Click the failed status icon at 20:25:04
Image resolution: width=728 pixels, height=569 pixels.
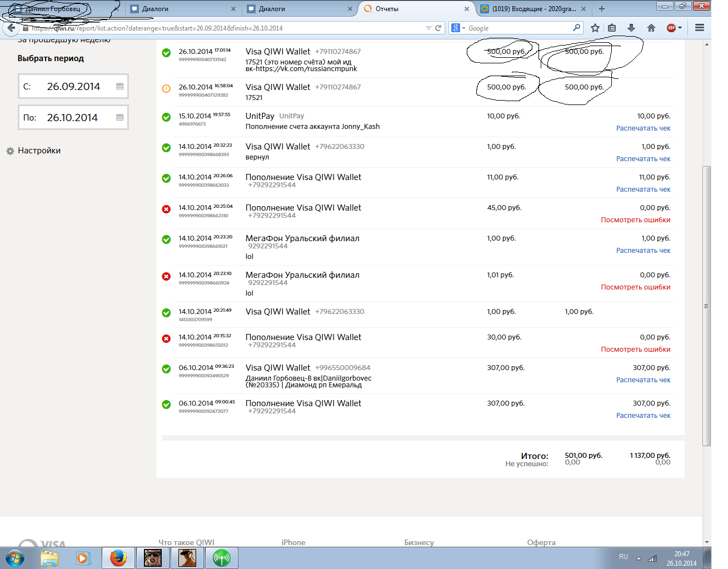pyautogui.click(x=166, y=209)
